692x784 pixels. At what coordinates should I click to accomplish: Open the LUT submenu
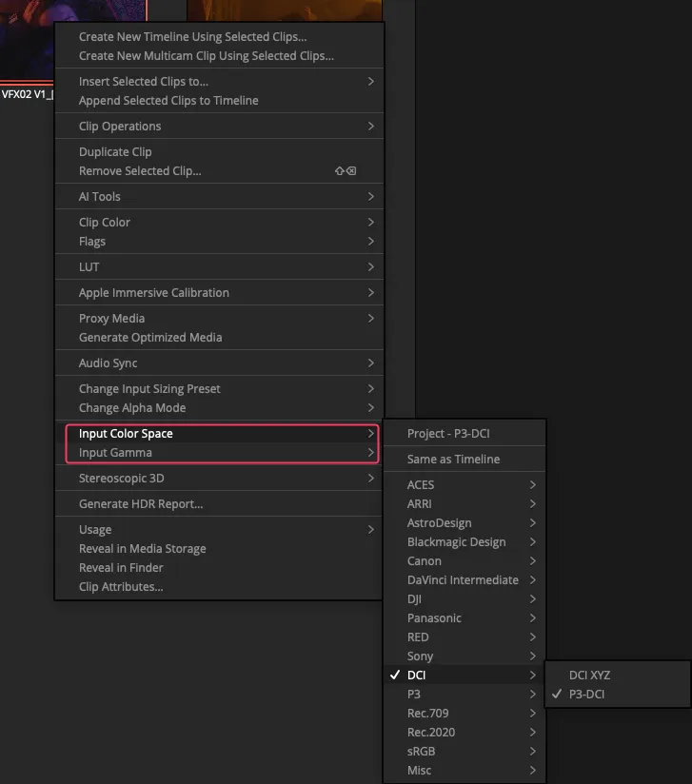89,267
